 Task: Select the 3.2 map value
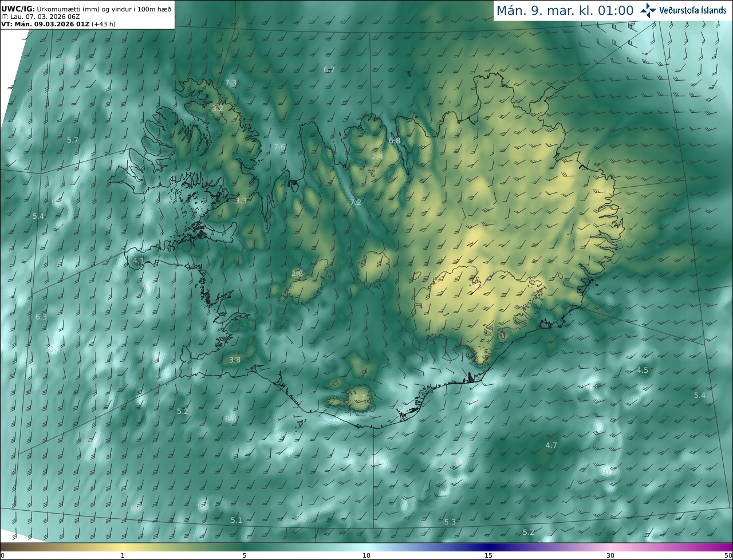[217, 108]
